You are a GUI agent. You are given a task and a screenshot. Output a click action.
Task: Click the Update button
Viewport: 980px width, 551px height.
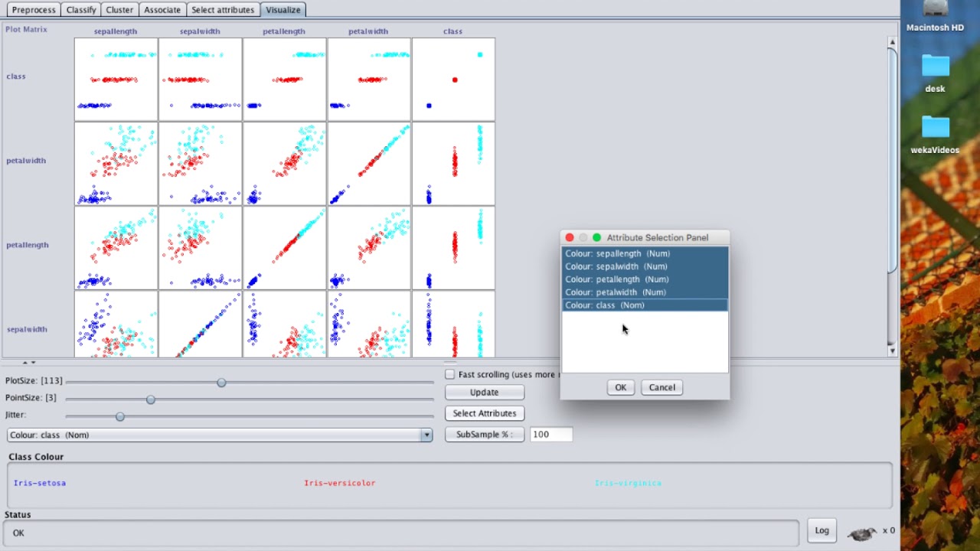485,392
